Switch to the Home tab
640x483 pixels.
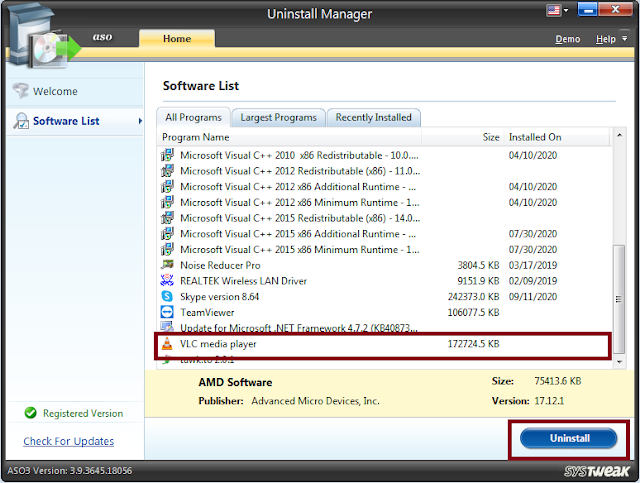pyautogui.click(x=177, y=39)
